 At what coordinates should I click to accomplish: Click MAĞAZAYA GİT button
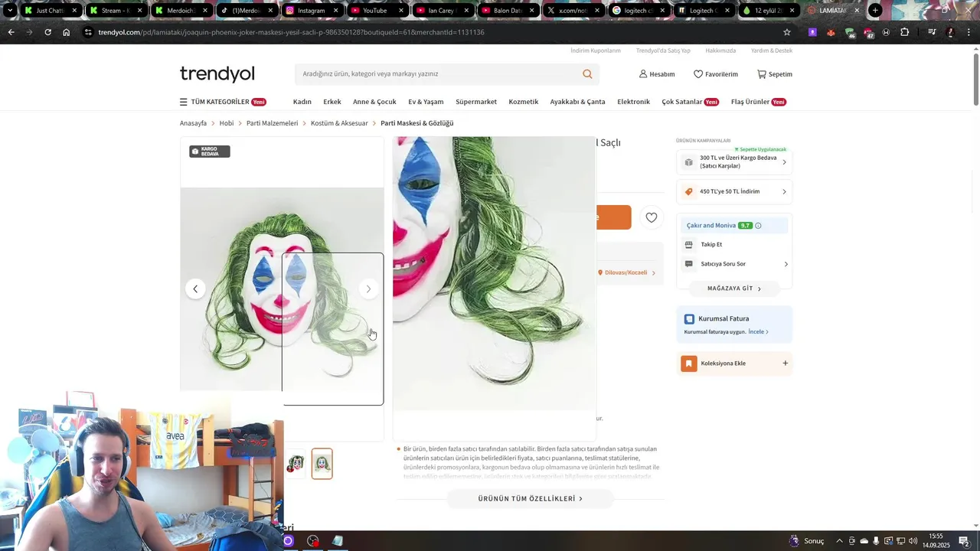pyautogui.click(x=734, y=289)
